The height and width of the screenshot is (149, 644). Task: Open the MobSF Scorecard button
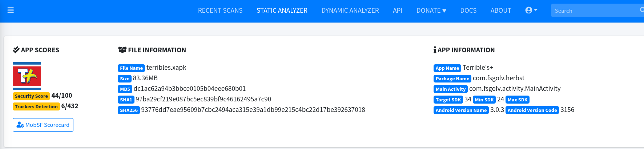point(43,125)
